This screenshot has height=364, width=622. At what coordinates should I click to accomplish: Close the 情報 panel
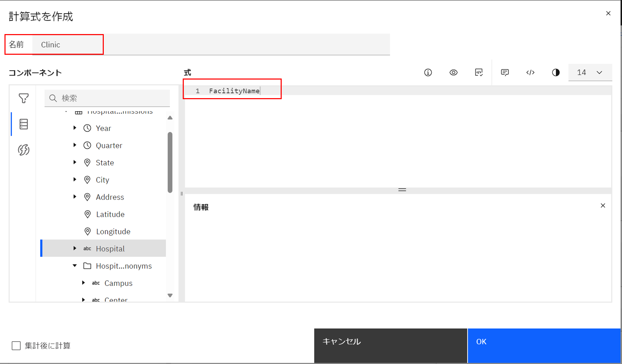coord(603,206)
